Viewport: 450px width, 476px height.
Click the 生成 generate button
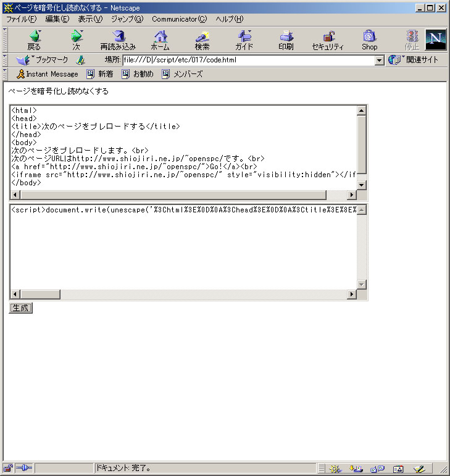pyautogui.click(x=20, y=308)
